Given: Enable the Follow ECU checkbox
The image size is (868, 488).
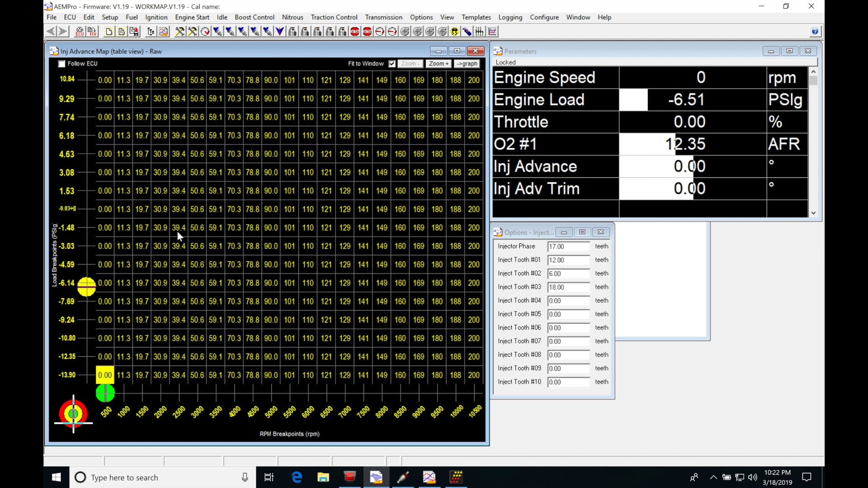Looking at the screenshot, I should tap(61, 64).
